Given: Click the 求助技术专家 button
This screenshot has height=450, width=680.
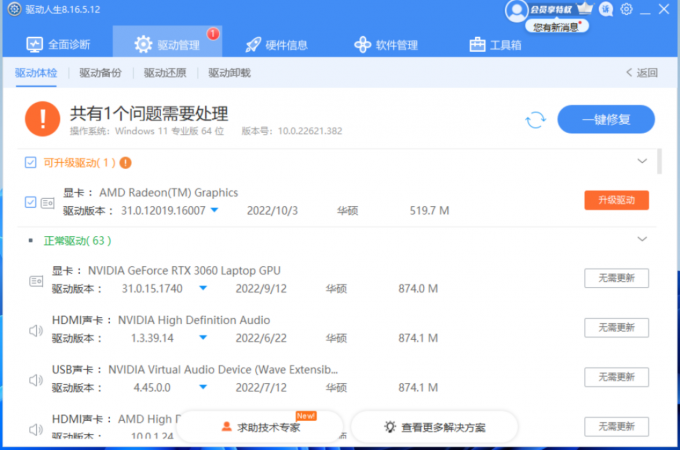Looking at the screenshot, I should coord(260,427).
